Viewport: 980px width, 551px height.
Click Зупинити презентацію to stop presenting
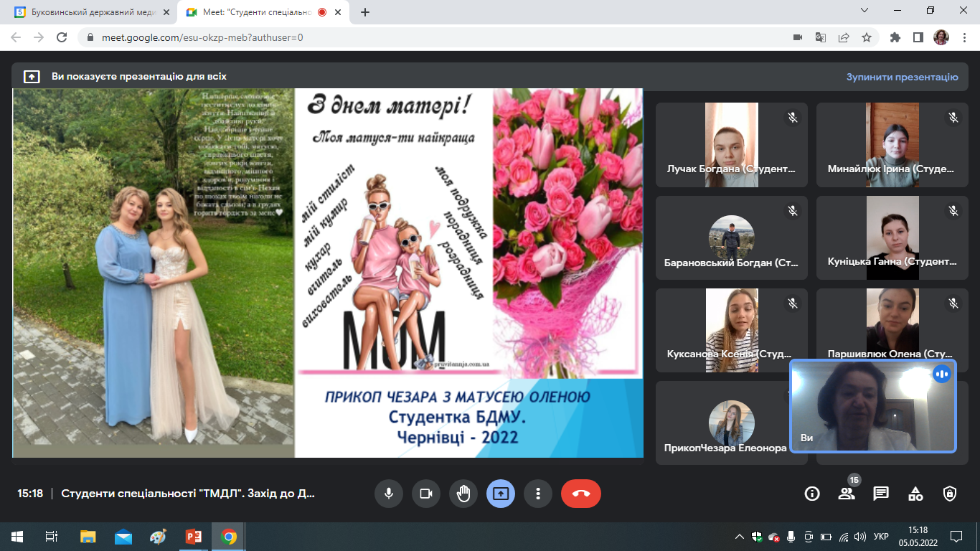(902, 77)
